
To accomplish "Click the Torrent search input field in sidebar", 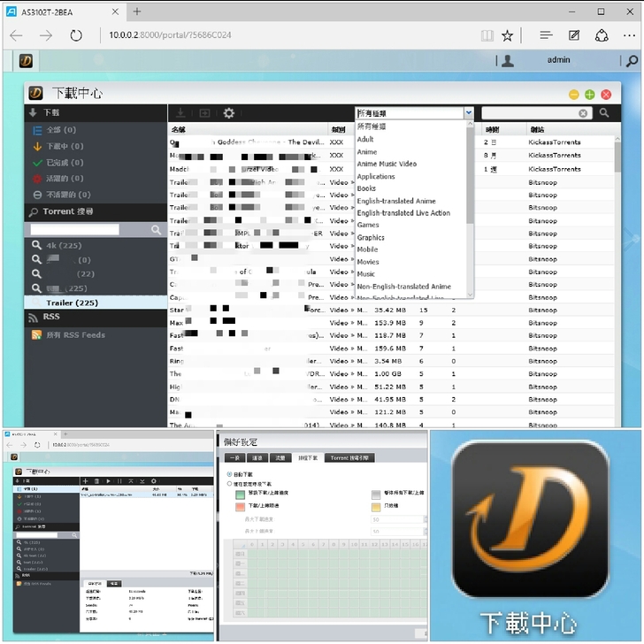I will click(87, 229).
